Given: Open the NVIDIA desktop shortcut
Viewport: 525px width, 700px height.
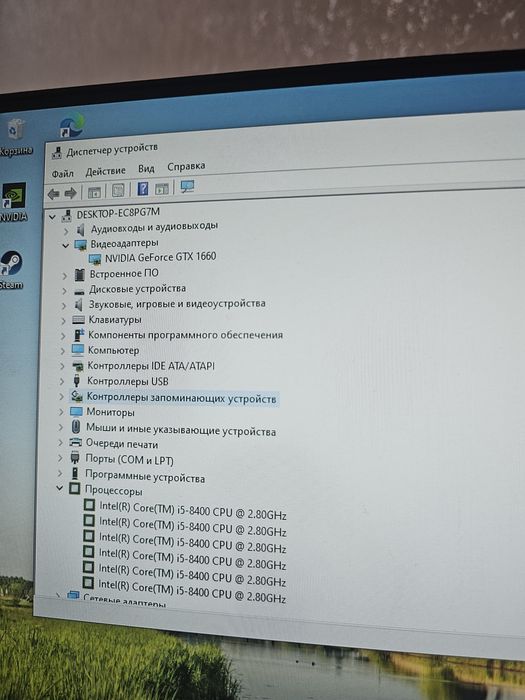Looking at the screenshot, I should (x=14, y=202).
